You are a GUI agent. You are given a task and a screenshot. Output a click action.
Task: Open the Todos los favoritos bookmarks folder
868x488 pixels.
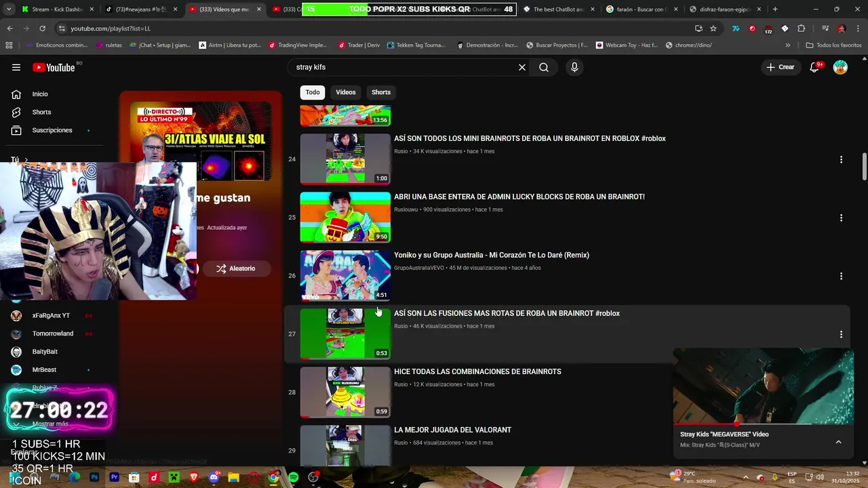(x=833, y=45)
